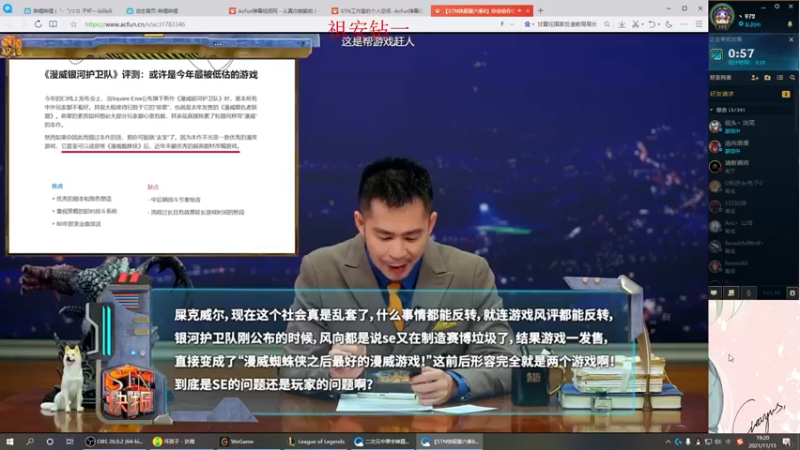800x450 pixels.
Task: Show hidden tray icons chevron
Action: pyautogui.click(x=668, y=441)
